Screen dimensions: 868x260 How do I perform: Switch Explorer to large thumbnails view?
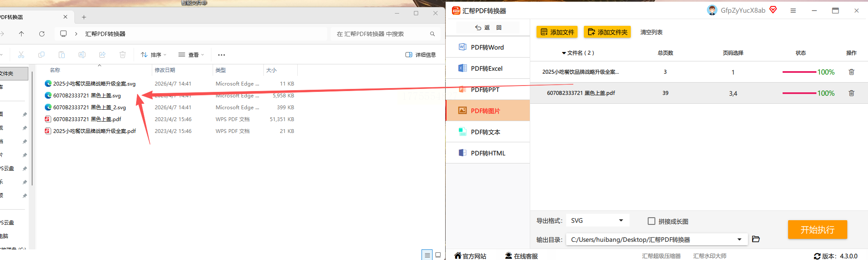click(438, 255)
